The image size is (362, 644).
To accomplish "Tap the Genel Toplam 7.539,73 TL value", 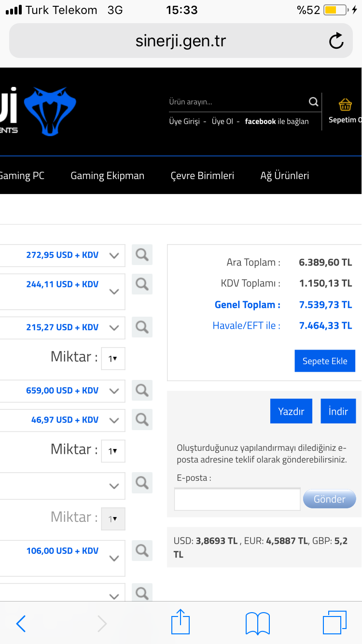I will (x=325, y=305).
